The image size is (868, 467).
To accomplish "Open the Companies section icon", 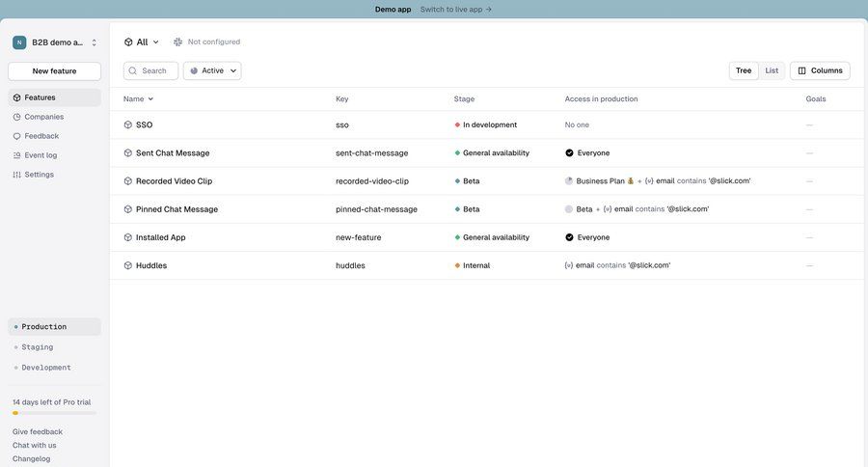I will click(x=16, y=117).
